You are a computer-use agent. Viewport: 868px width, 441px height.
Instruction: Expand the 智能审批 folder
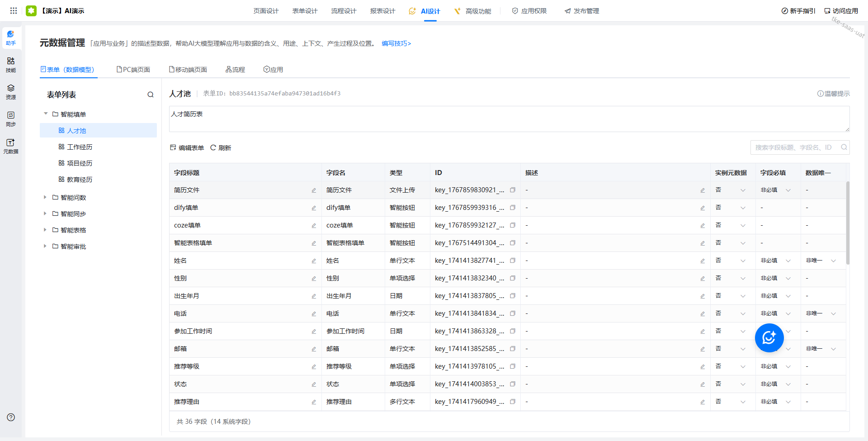click(45, 246)
